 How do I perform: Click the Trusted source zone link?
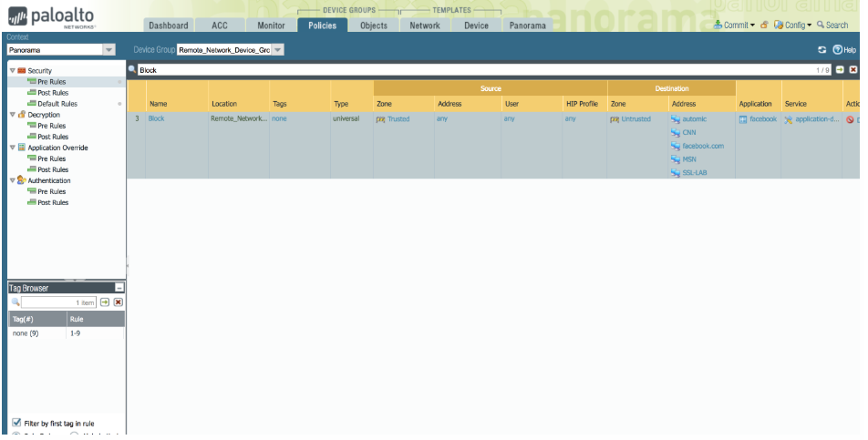pyautogui.click(x=398, y=118)
